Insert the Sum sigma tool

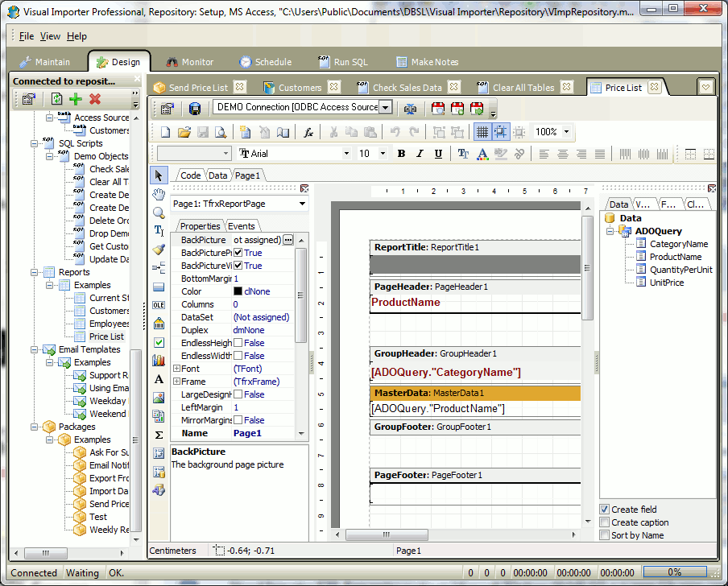click(x=159, y=435)
